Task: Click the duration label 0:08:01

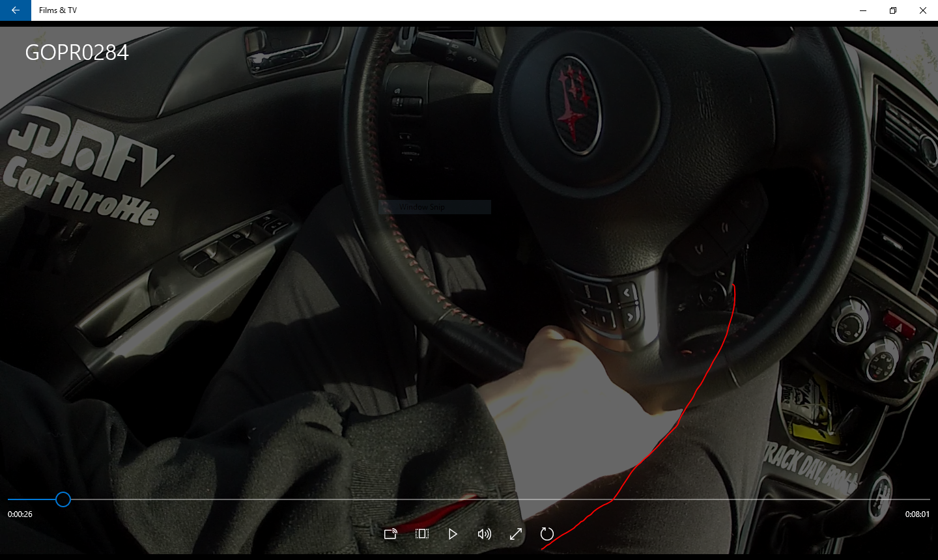Action: [x=917, y=514]
